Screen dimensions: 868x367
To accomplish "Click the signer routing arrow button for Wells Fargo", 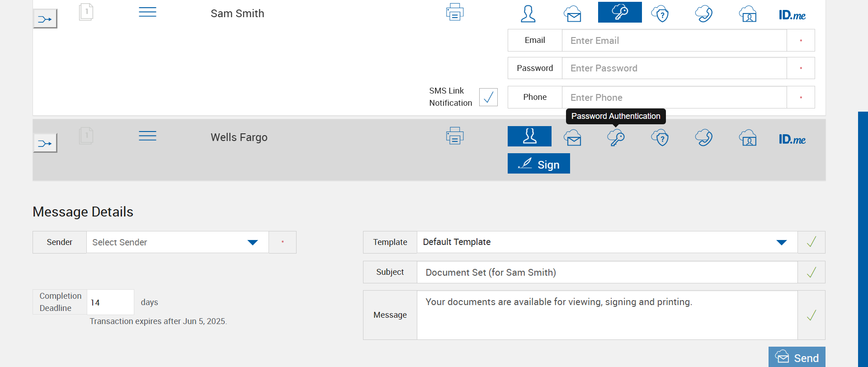I will pos(45,143).
